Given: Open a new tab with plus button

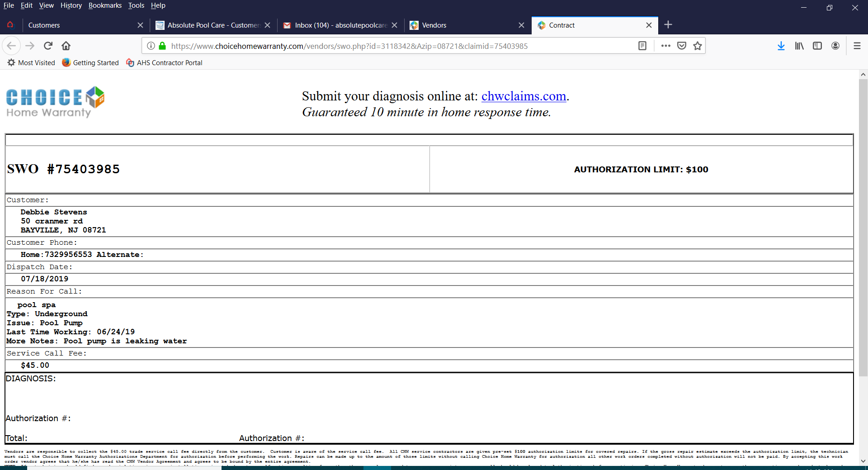Looking at the screenshot, I should [668, 25].
